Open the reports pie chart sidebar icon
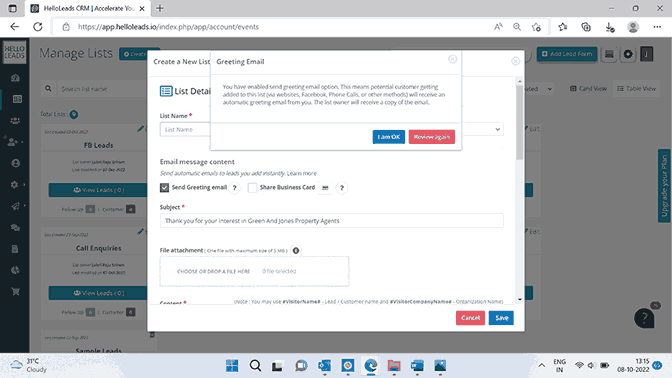Screen dimensions: 672x378 [x=15, y=270]
